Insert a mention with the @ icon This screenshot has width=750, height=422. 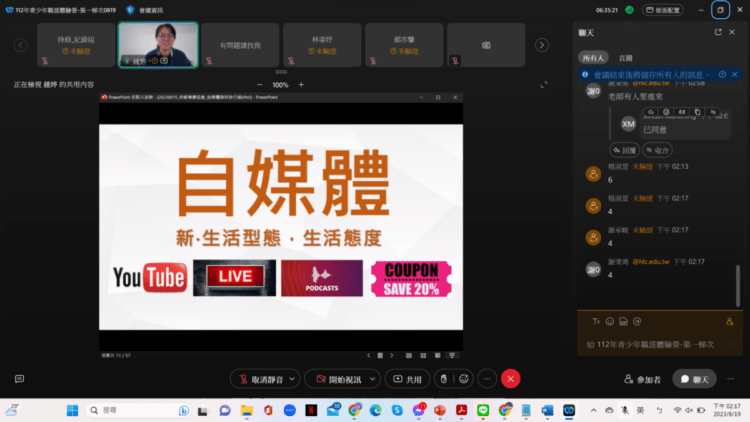pyautogui.click(x=637, y=322)
